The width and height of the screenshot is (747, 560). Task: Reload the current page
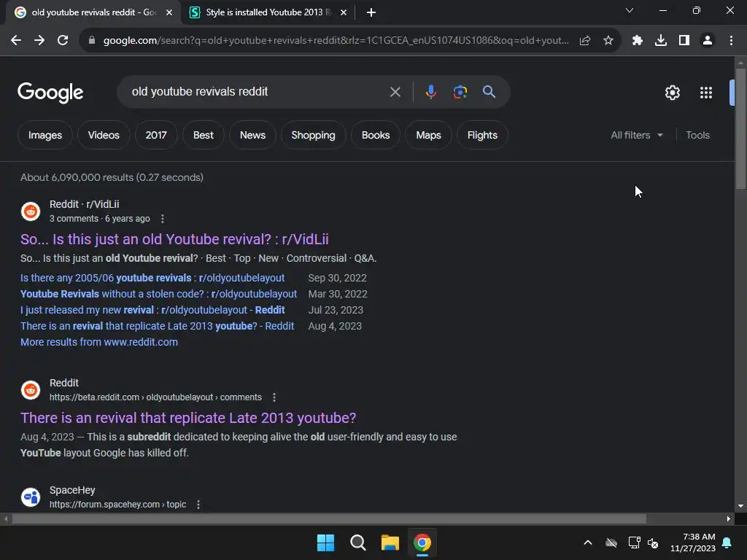[x=63, y=41]
